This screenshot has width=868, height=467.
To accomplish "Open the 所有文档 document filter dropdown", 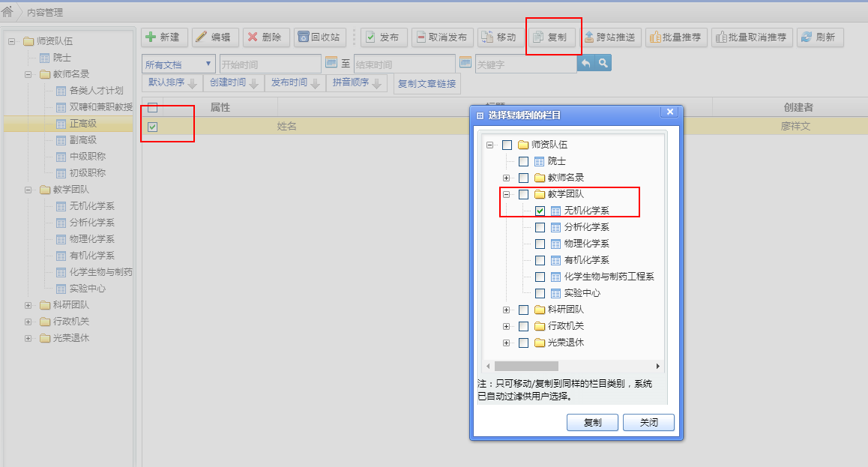I will (178, 64).
